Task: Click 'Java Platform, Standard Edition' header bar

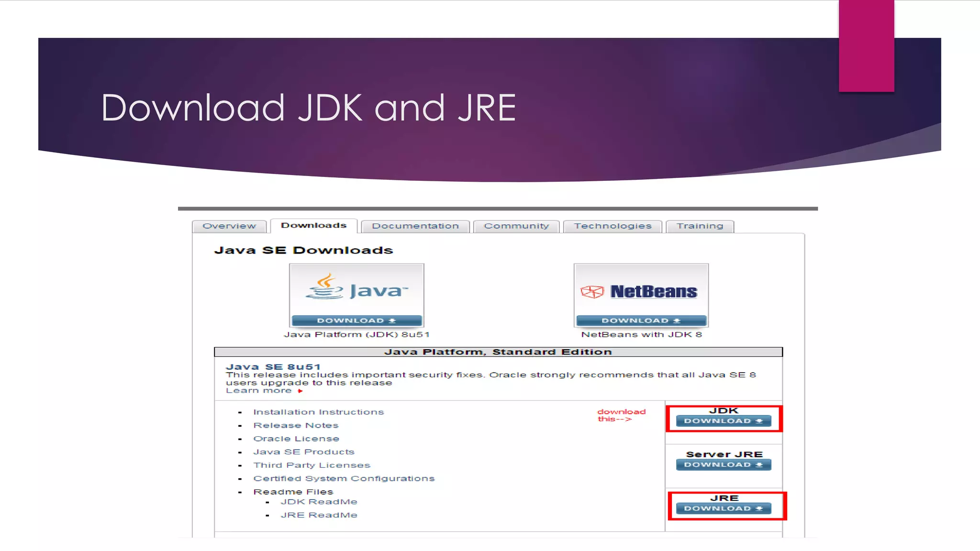Action: tap(498, 352)
